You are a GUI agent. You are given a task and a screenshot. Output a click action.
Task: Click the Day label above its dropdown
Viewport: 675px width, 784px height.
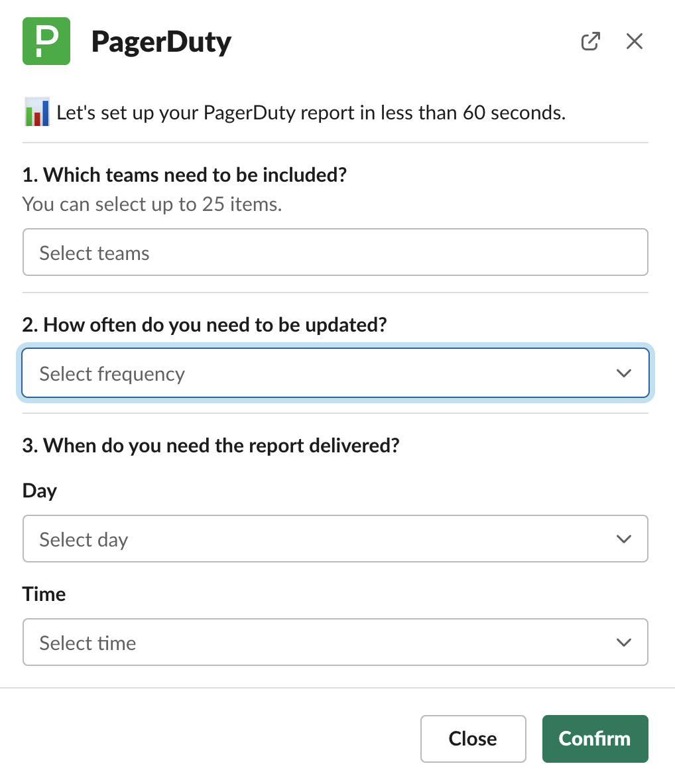click(x=40, y=490)
